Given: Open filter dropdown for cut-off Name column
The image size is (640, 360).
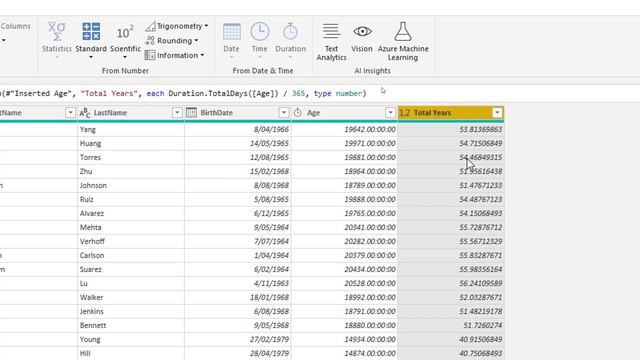Looking at the screenshot, I should pyautogui.click(x=70, y=113).
